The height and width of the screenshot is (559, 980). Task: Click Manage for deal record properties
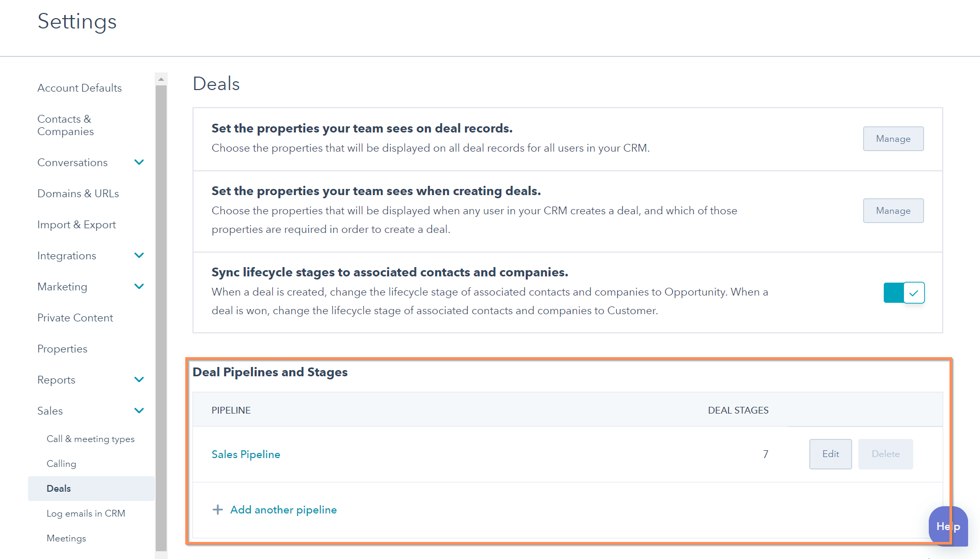[893, 139]
